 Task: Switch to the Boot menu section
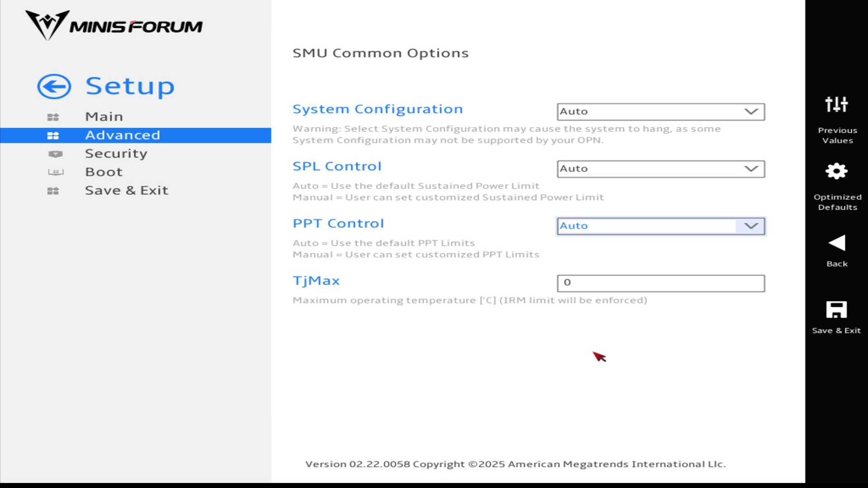tap(104, 172)
